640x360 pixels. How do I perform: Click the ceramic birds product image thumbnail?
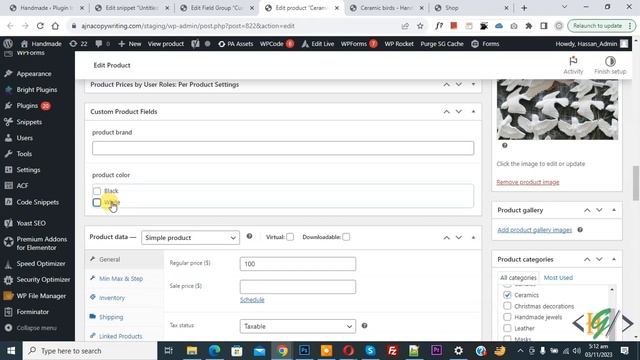557,109
